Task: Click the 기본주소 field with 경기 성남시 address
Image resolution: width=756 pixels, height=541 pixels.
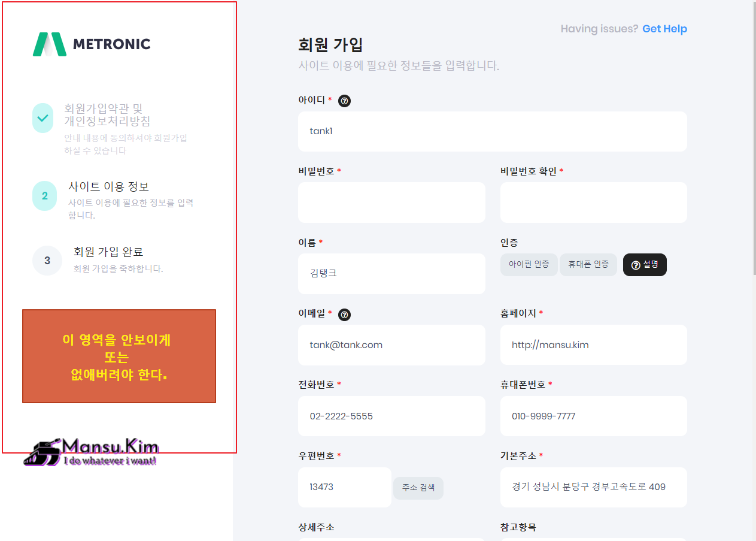Action: pos(594,487)
